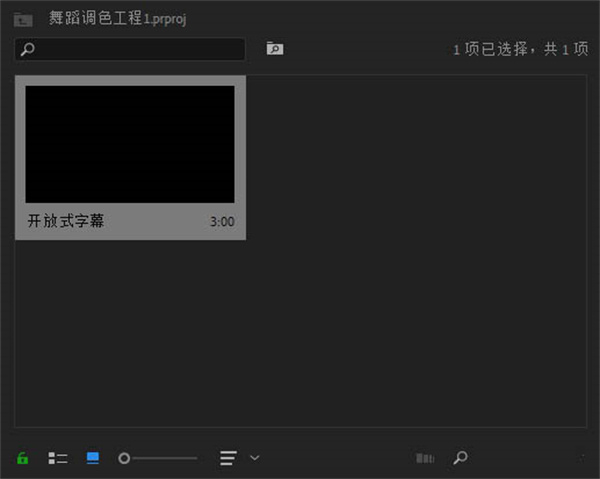Screen dimensions: 600x479
Task: Toggle the green project lock icon
Action: 23,458
